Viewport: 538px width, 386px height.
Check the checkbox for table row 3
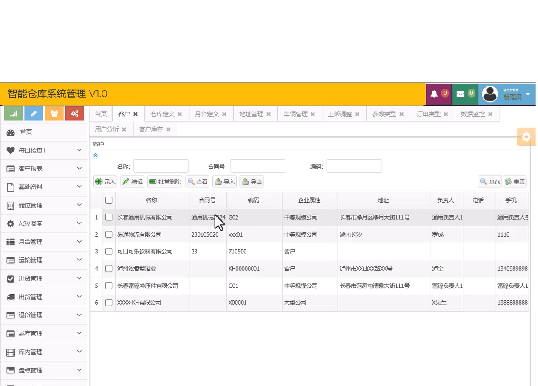[x=109, y=252]
